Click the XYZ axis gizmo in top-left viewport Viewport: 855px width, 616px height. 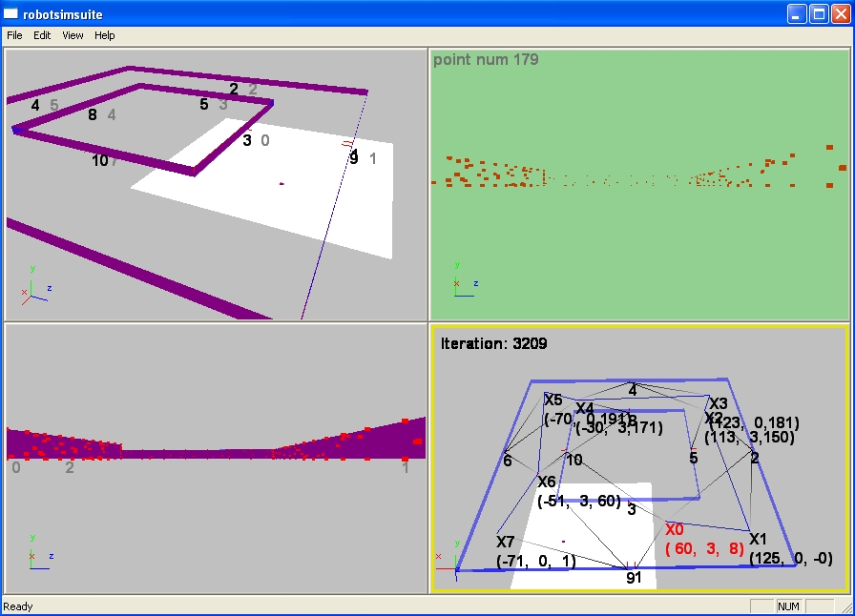pos(32,292)
